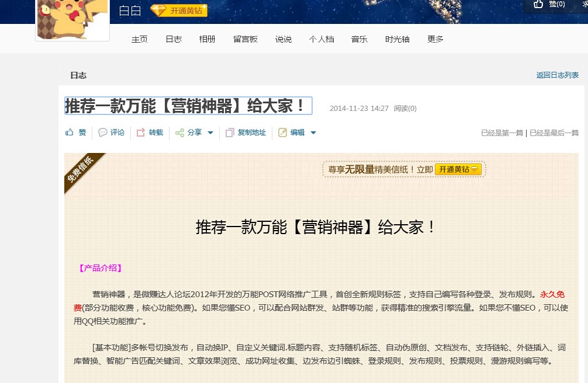Open the 时光轴 section
The image size is (588, 383).
(397, 39)
